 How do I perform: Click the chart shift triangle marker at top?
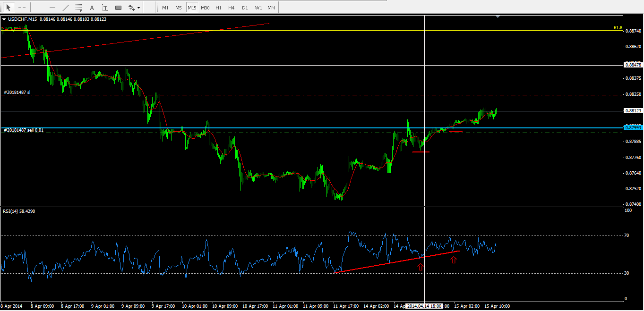pos(498,17)
